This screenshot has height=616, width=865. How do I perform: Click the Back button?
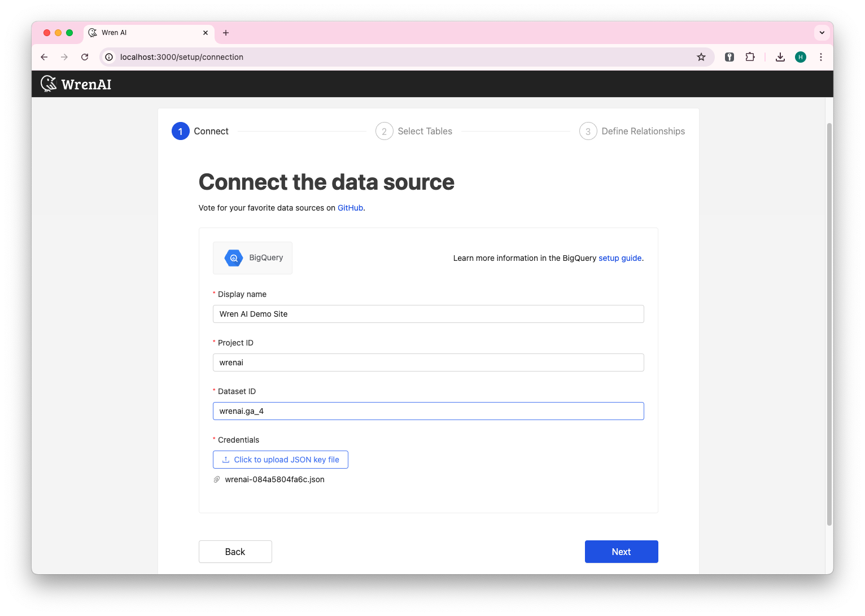(x=235, y=552)
